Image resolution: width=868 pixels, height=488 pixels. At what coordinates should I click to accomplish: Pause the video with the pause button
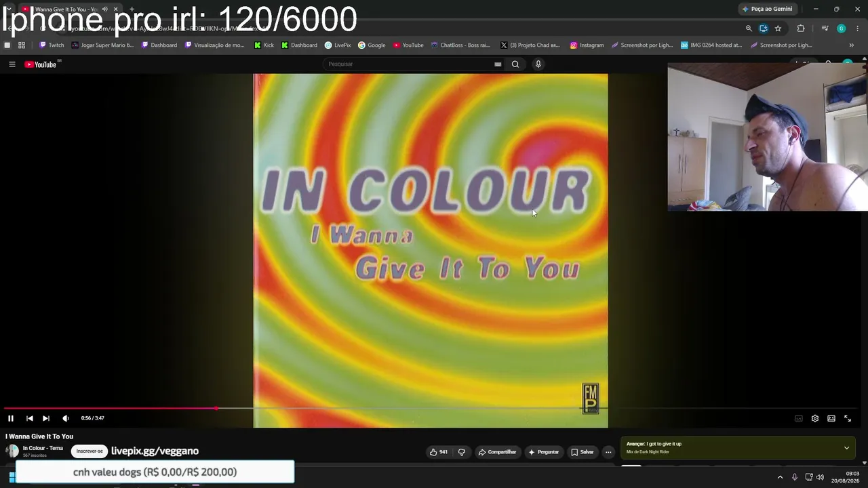(11, 418)
